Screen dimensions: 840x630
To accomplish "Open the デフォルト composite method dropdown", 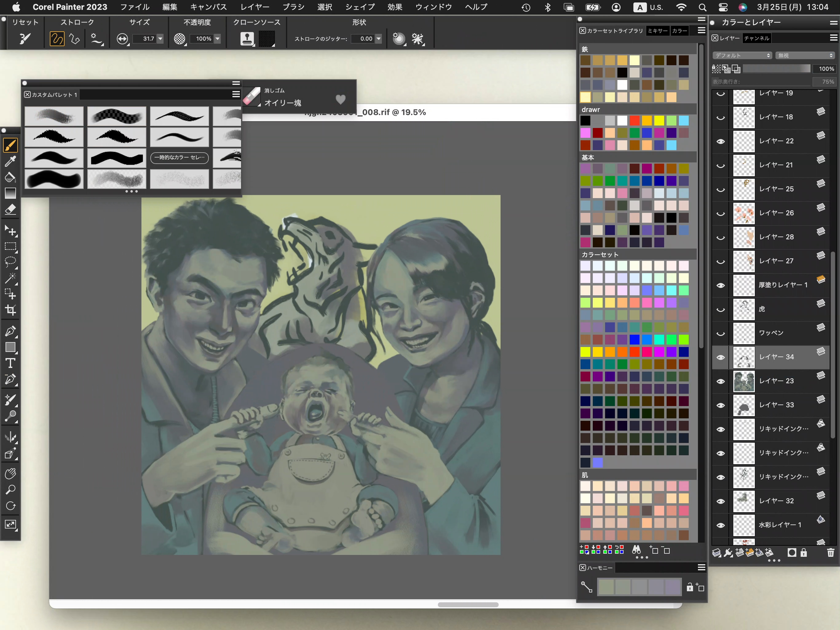I will tap(742, 55).
